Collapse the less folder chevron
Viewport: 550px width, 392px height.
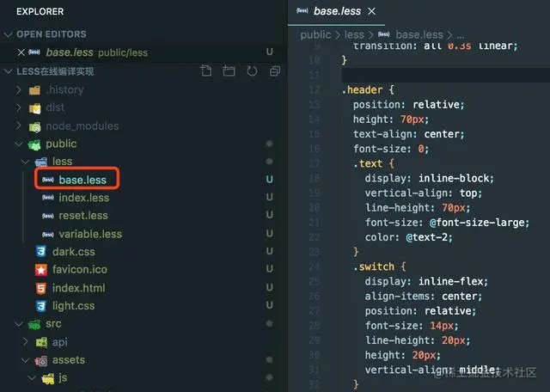pos(25,162)
